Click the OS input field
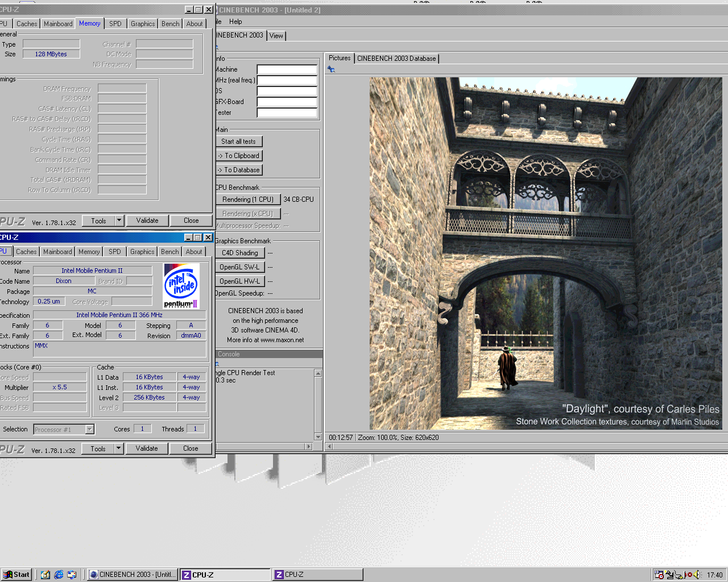Image resolution: width=728 pixels, height=582 pixels. [287, 91]
